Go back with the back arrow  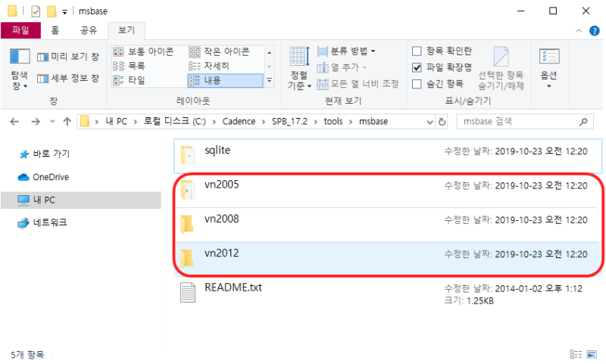[x=14, y=122]
